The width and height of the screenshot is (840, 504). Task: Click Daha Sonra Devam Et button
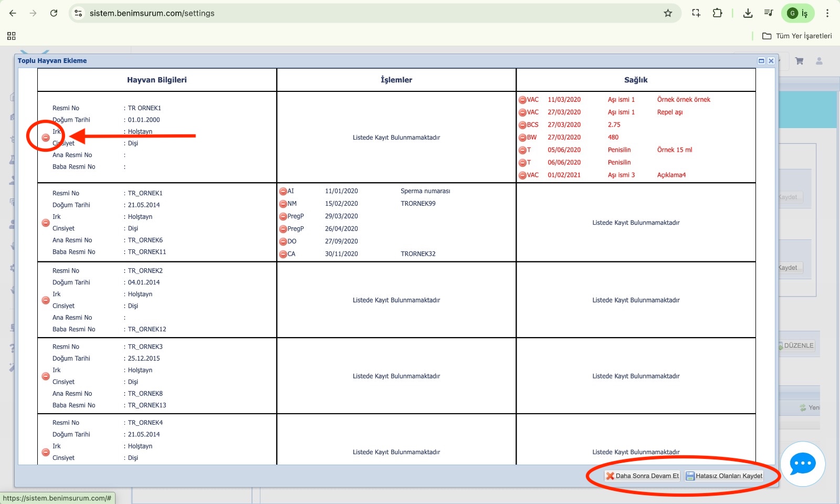[x=642, y=476]
